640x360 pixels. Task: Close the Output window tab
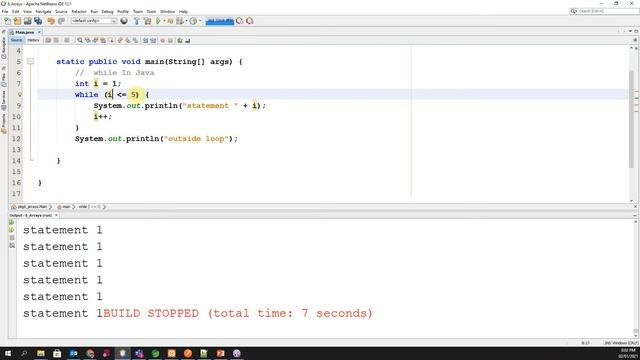pos(56,215)
